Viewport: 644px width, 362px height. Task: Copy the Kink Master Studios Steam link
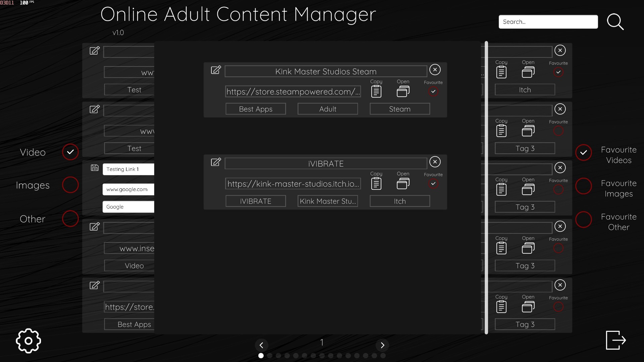tap(376, 90)
